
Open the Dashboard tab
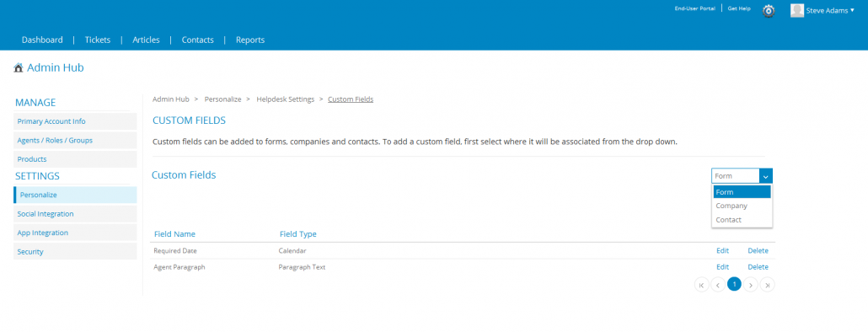coord(42,40)
